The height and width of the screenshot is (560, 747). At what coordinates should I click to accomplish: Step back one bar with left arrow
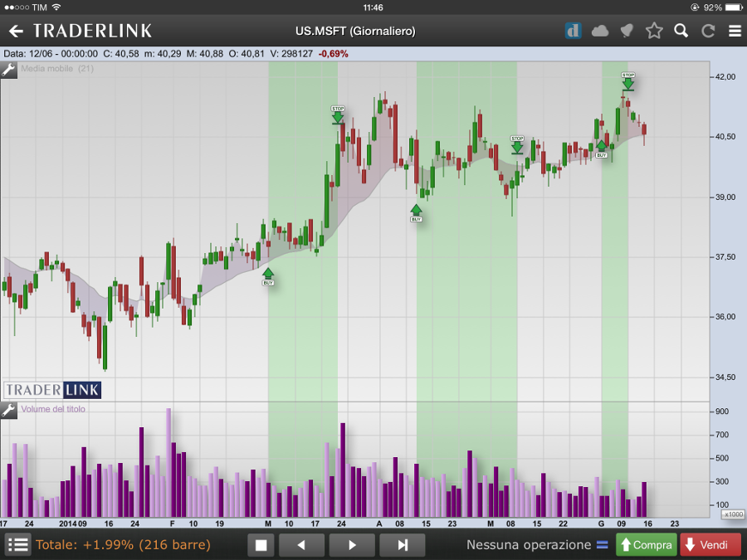coord(301,545)
